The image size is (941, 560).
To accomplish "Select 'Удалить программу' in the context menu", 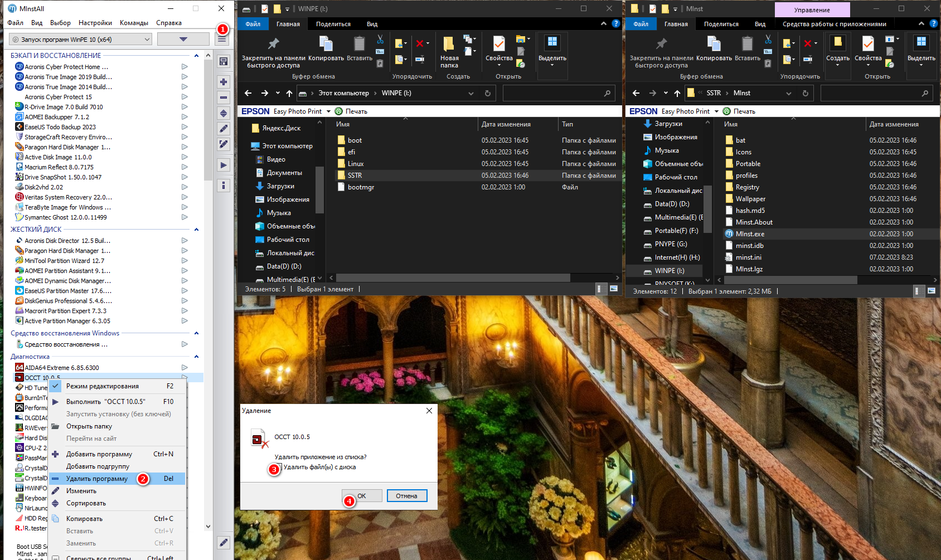I will (118, 479).
